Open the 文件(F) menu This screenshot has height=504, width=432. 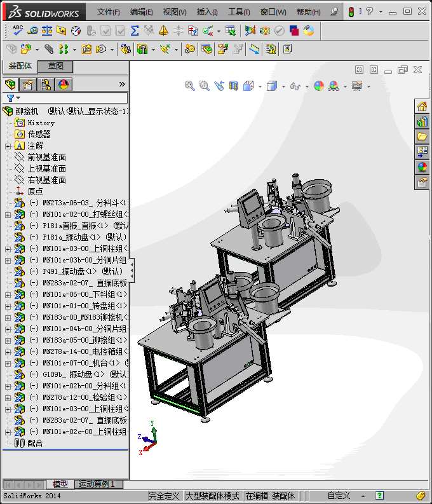point(108,12)
